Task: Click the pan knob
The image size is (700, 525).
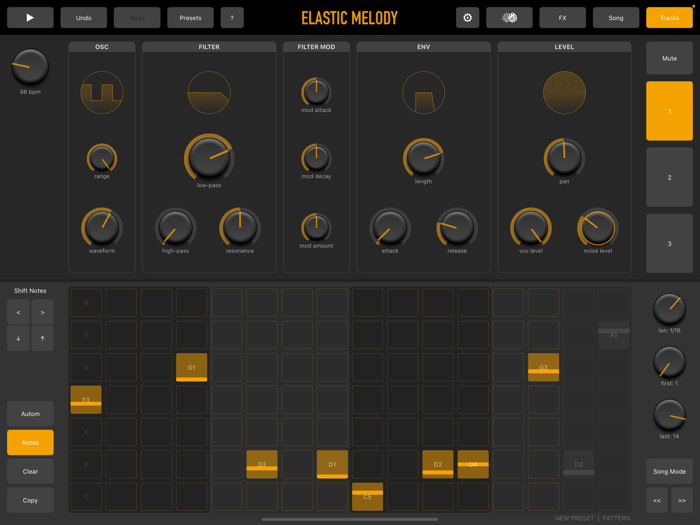Action: [x=564, y=158]
